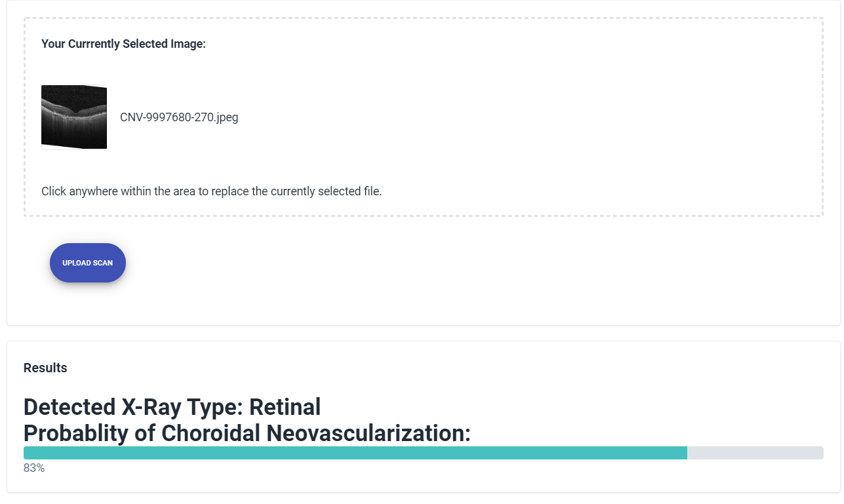The height and width of the screenshot is (504, 844).
Task: Click the Results section heading
Action: click(45, 368)
